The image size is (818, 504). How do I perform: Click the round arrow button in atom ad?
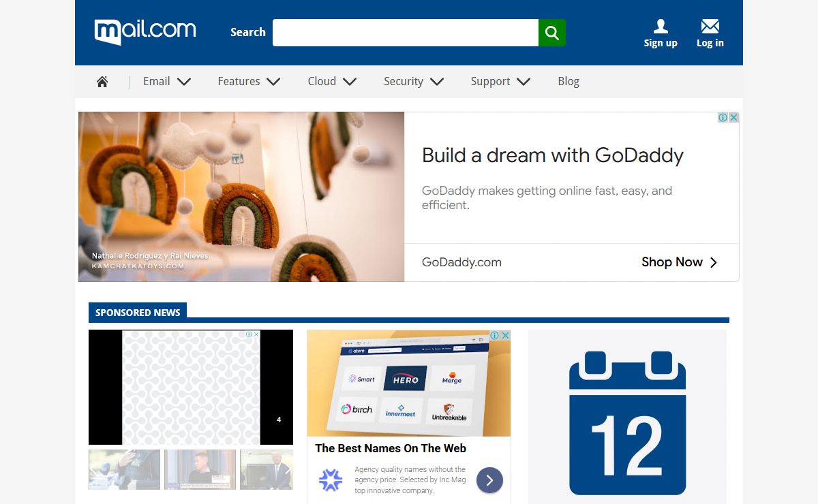tap(489, 480)
